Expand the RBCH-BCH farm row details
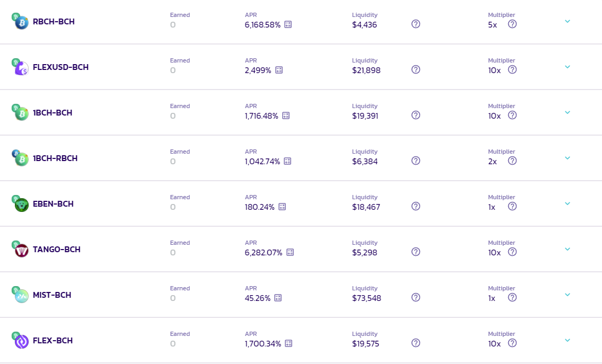Image resolution: width=602 pixels, height=364 pixels. (x=568, y=22)
